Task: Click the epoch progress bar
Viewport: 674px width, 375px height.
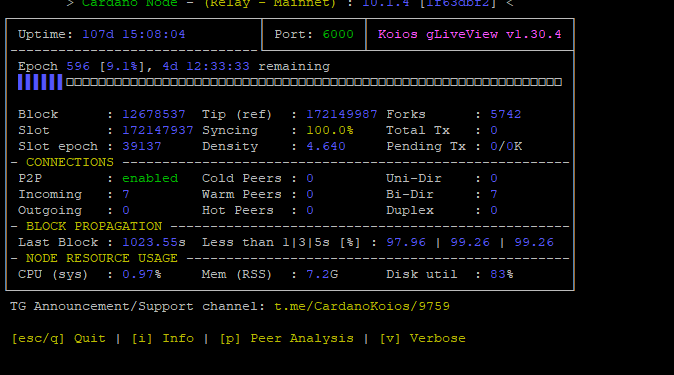Action: point(290,82)
